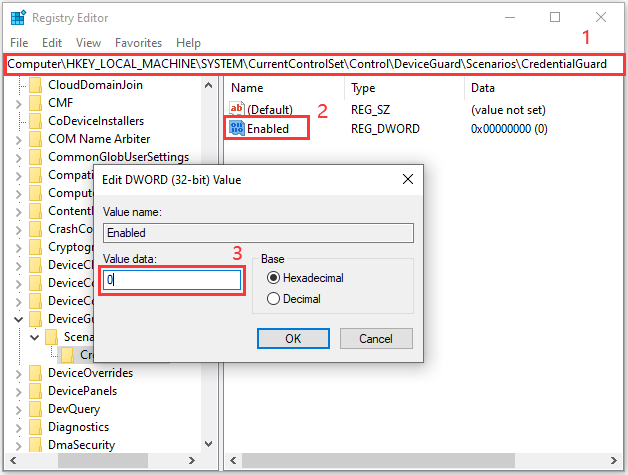Screen dimensions: 628x475
Task: Click the Registry Editor app icon in title bar
Action: pyautogui.click(x=18, y=18)
